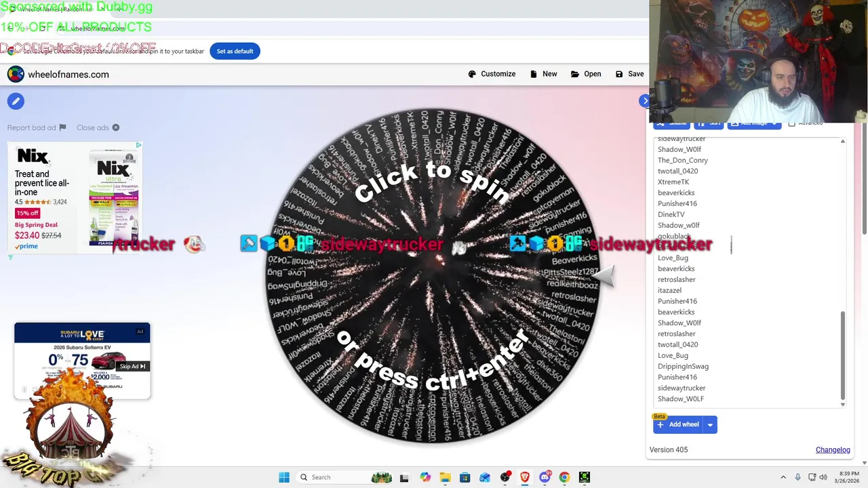The height and width of the screenshot is (488, 868).
Task: Enable the Advanced checkbox
Action: [791, 123]
